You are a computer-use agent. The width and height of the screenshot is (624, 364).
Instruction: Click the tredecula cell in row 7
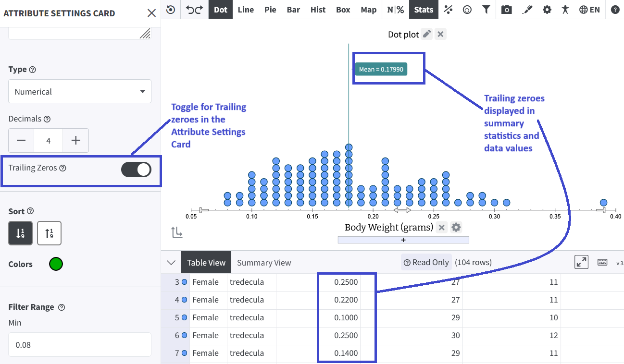pyautogui.click(x=251, y=353)
